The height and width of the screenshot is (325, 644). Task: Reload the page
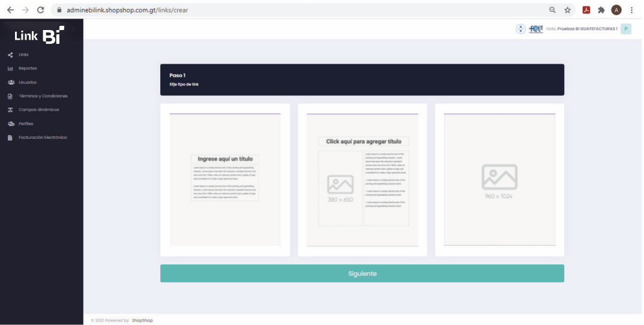(40, 10)
